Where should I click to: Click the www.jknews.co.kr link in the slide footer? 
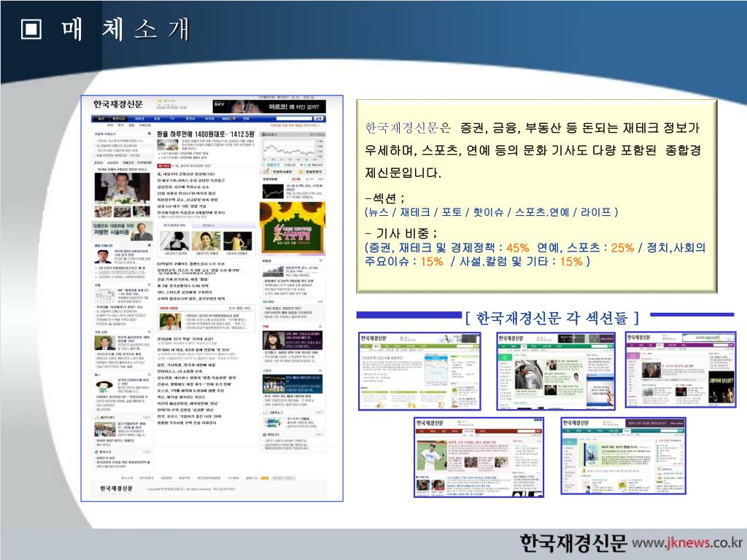point(687,542)
